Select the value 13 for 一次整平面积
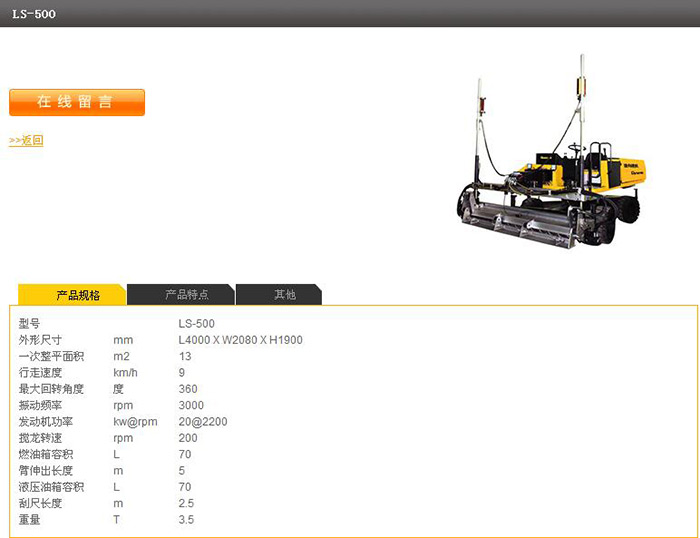The height and width of the screenshot is (538, 700). point(185,356)
